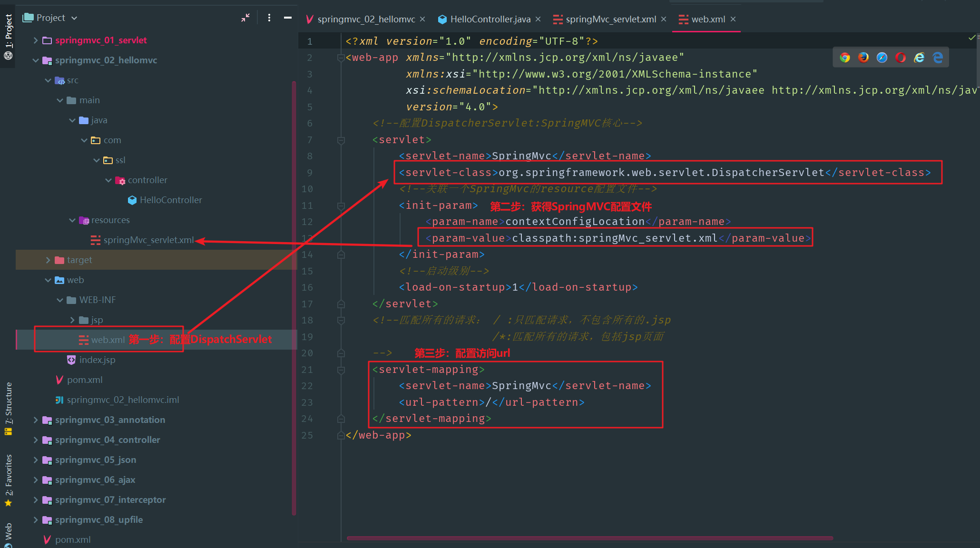Open Project panel options (three dots)
The height and width of the screenshot is (548, 980).
269,18
